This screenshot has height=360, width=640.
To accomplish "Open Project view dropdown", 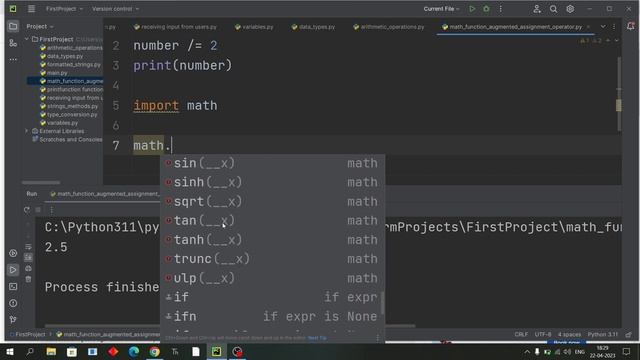I will tap(40, 26).
